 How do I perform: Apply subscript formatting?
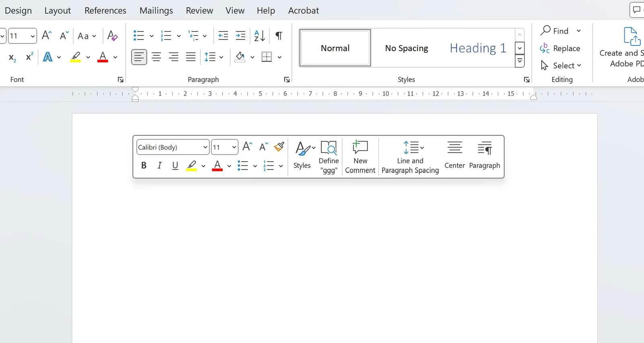click(x=12, y=57)
